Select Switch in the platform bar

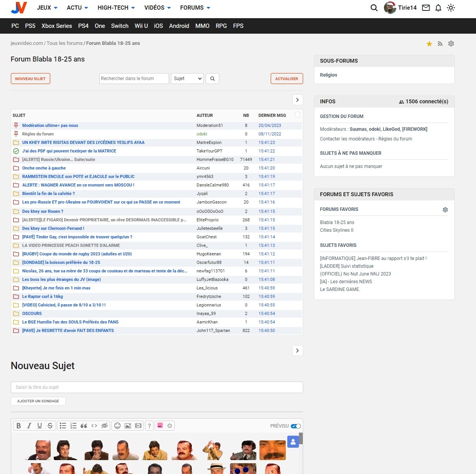[119, 26]
